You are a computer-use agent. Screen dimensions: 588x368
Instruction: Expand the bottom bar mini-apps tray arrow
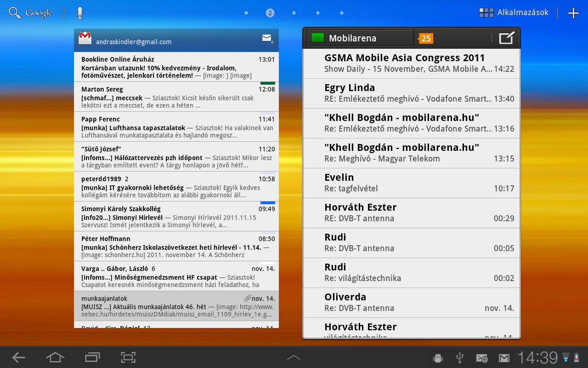pyautogui.click(x=294, y=357)
